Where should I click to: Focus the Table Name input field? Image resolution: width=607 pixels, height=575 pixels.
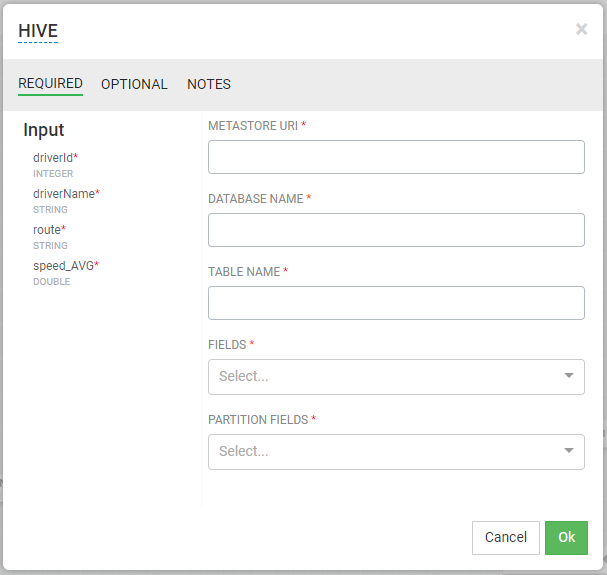(396, 303)
